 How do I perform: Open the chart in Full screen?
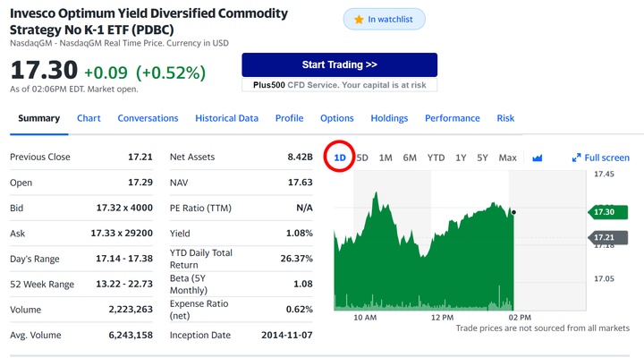point(600,158)
